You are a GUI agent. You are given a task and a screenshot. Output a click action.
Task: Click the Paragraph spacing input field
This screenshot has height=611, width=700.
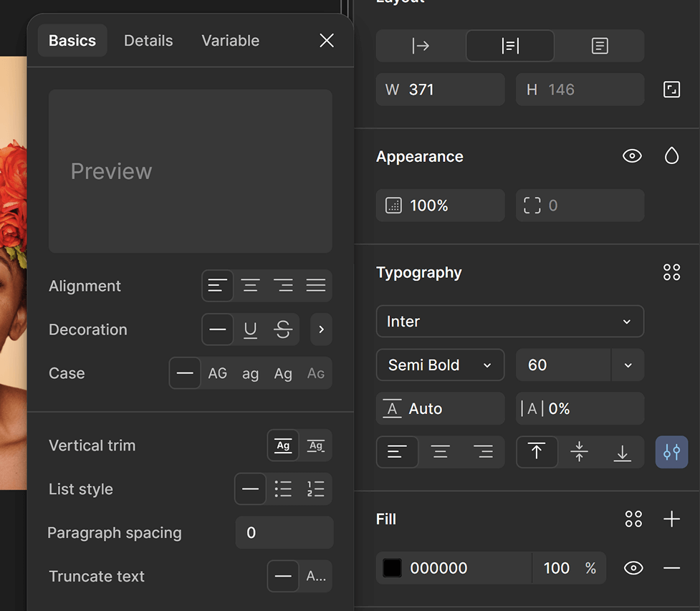point(284,533)
